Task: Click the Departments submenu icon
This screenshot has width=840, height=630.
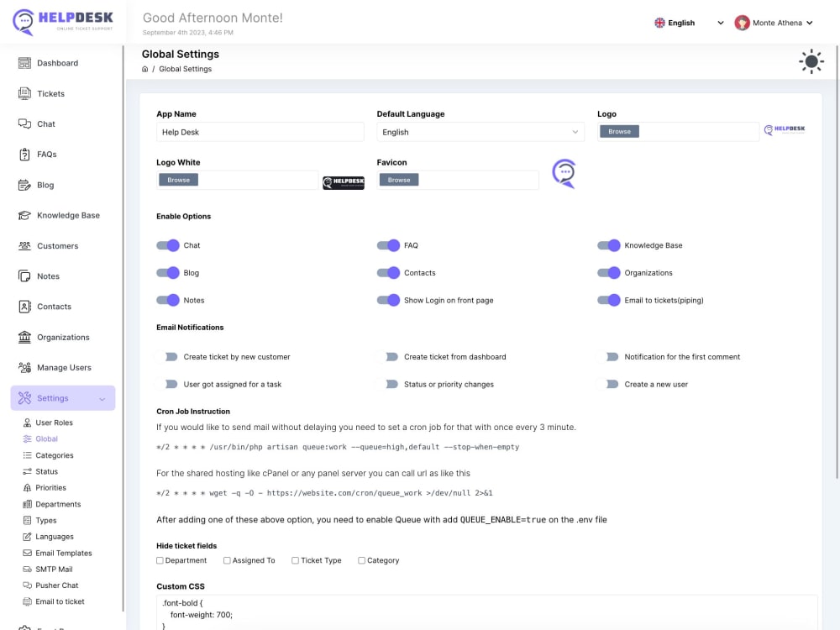Action: click(x=28, y=504)
